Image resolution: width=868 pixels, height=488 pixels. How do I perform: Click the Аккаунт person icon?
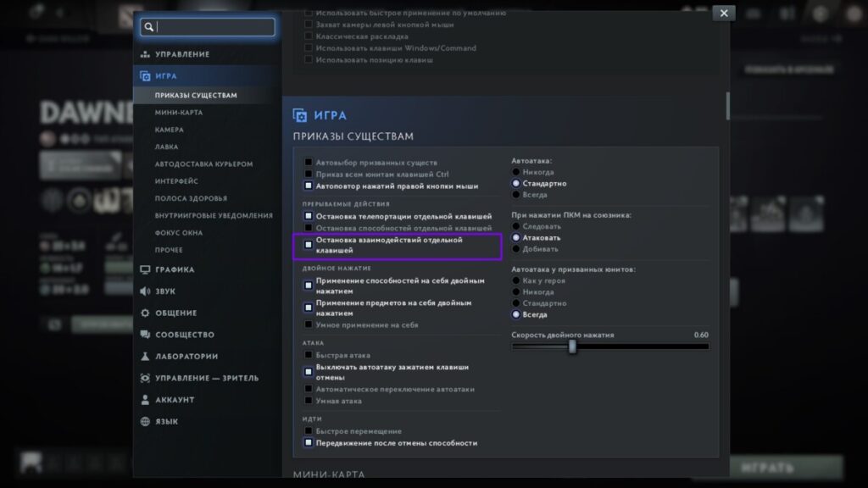click(145, 400)
